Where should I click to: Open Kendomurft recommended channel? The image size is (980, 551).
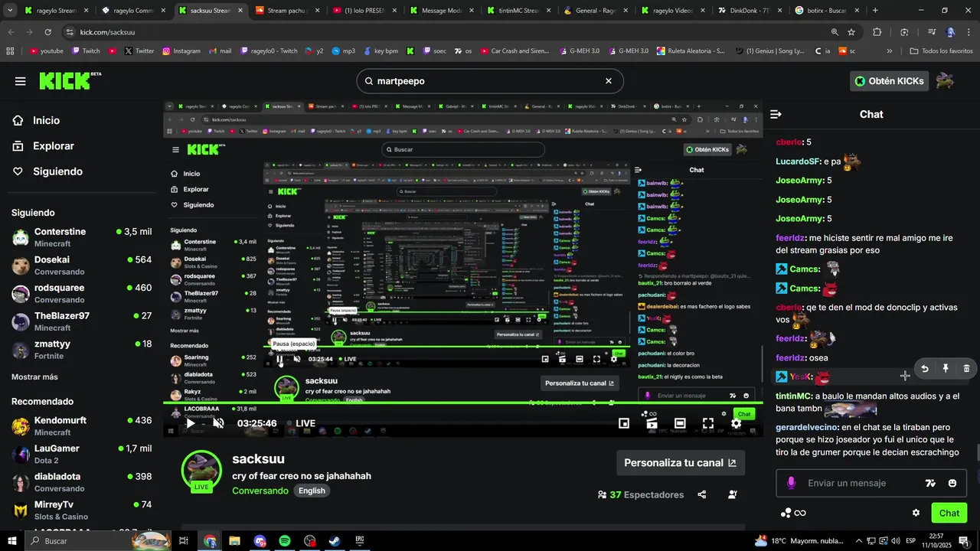[x=81, y=426]
